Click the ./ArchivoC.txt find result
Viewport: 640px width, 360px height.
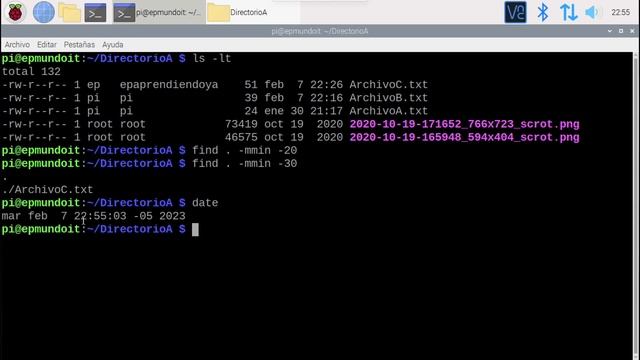pos(47,190)
